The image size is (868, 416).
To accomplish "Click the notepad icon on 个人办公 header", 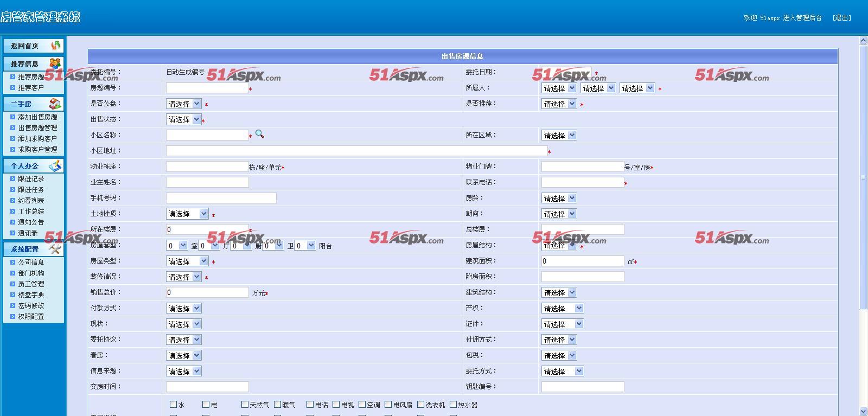I will coord(55,165).
